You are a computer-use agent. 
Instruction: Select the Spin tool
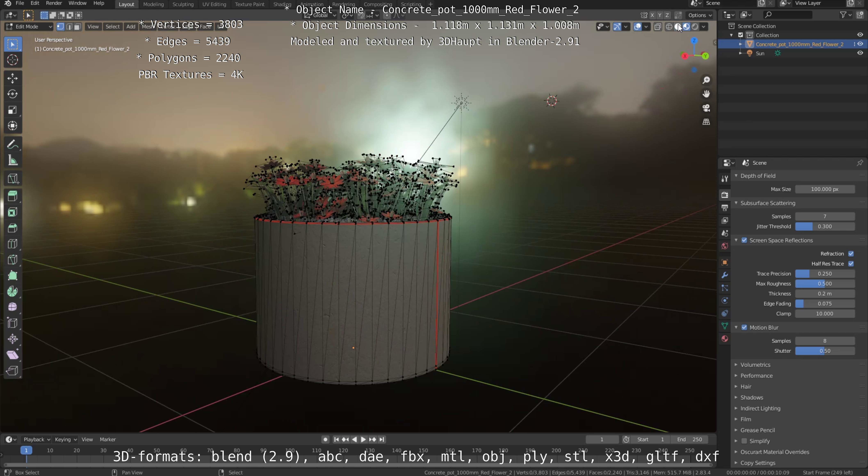click(13, 291)
